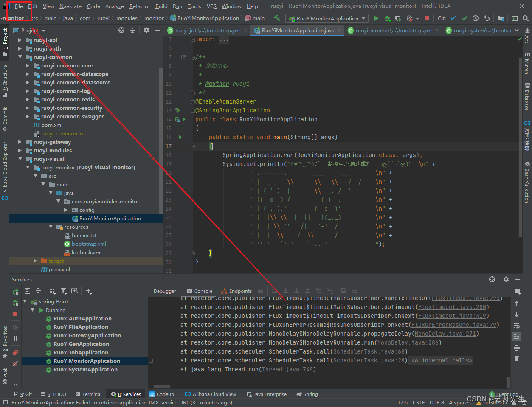Open the File menu

tap(19, 6)
